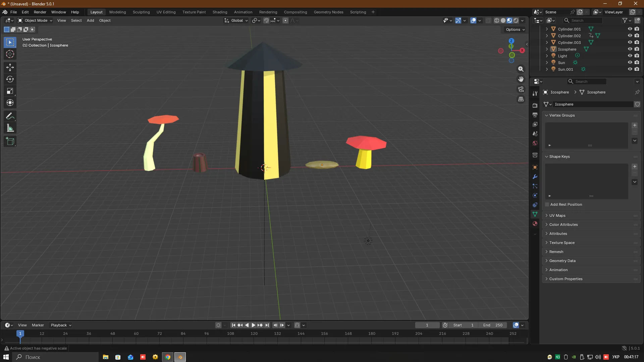The width and height of the screenshot is (644, 362).
Task: Switch to the Sculpting workspace tab
Action: click(141, 12)
